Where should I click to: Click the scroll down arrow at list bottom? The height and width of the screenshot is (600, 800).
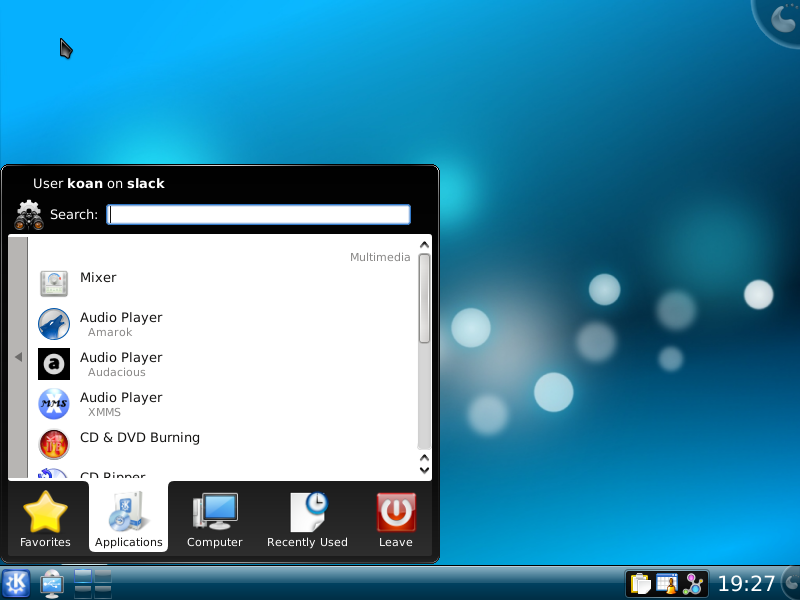coord(424,469)
